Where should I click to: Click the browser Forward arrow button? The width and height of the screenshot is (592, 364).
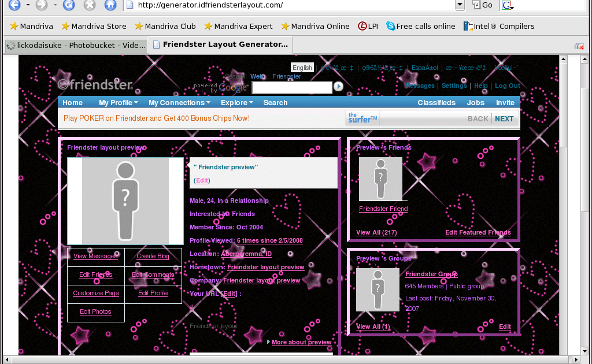(42, 5)
